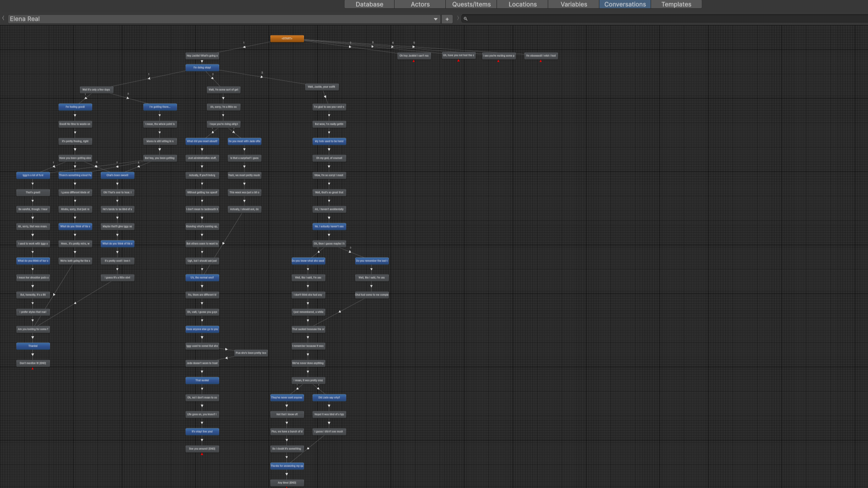Open the Quests/Items tab
Screen dimensions: 868x488
[471, 4]
